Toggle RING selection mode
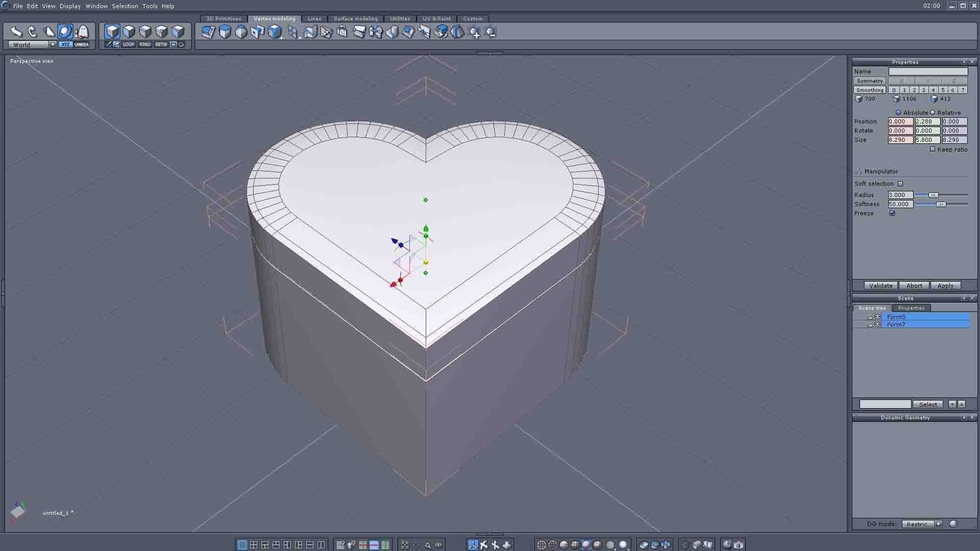 pos(145,44)
